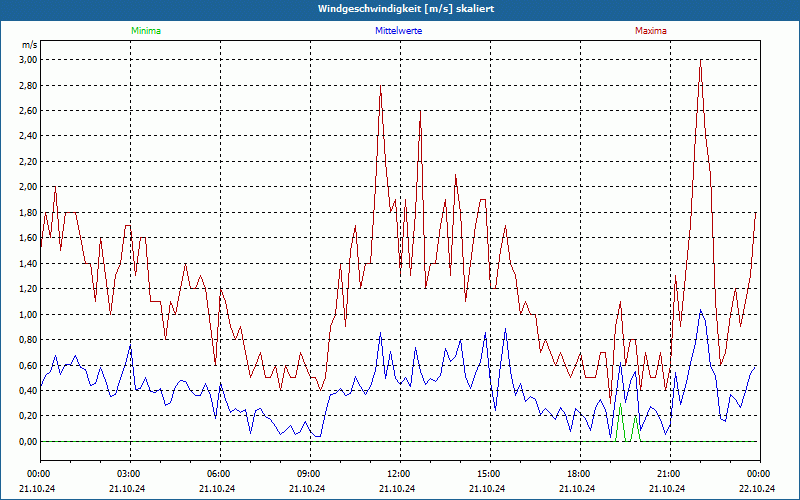Click the '2,60' y-axis value
The height and width of the screenshot is (500, 800).
pyautogui.click(x=29, y=111)
